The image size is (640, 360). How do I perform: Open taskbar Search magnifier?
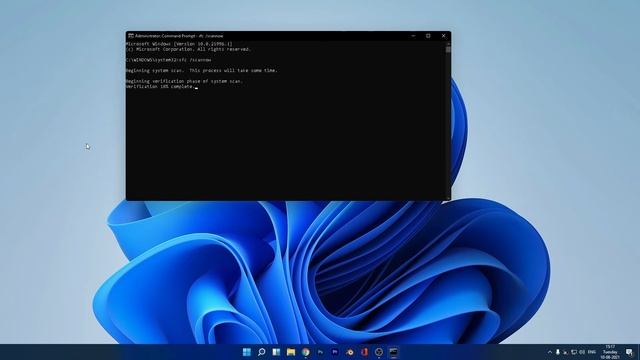(x=262, y=352)
